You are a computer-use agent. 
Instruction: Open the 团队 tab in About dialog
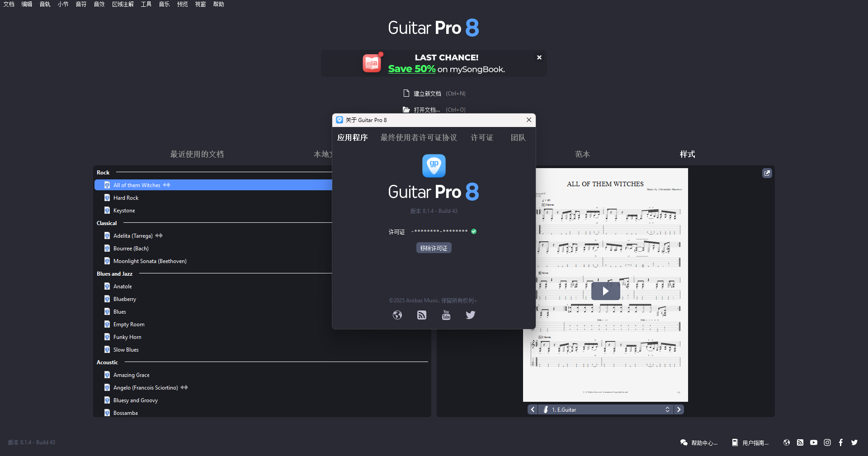[518, 137]
